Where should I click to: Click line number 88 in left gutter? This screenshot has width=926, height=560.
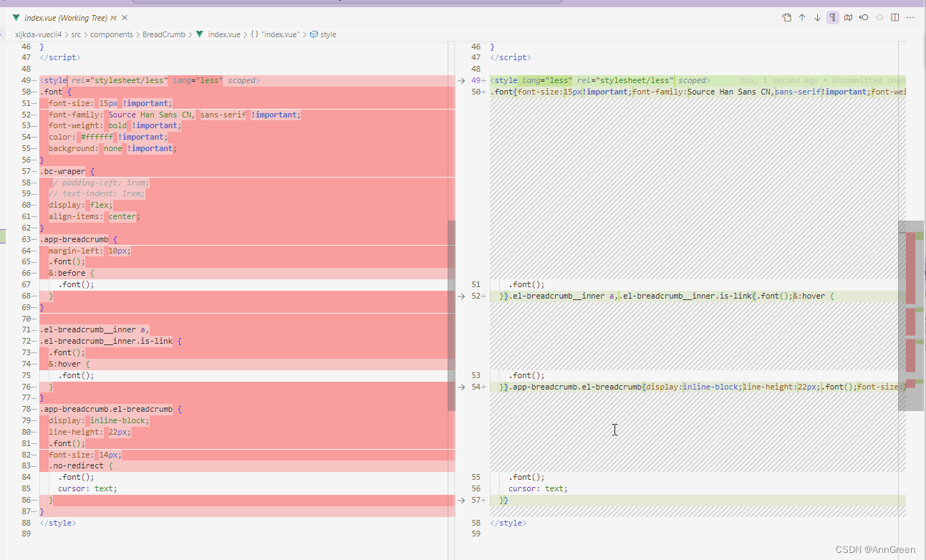click(x=26, y=523)
